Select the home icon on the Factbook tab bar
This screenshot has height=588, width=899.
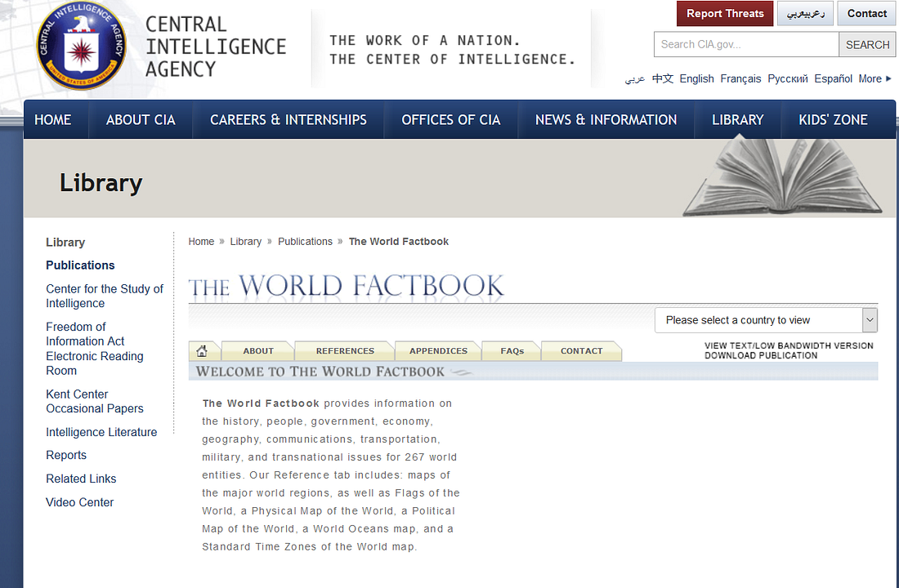point(204,350)
